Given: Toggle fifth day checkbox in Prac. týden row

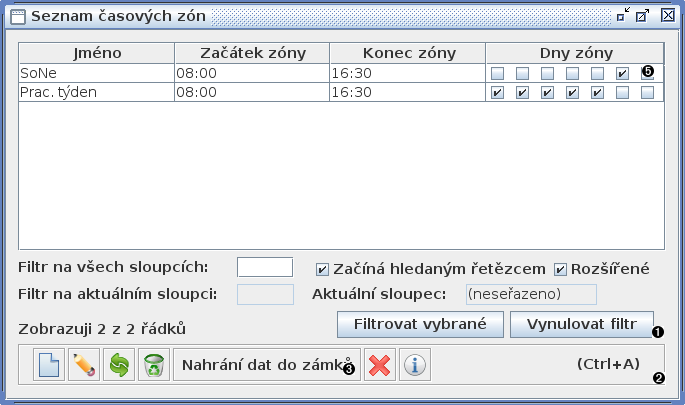Looking at the screenshot, I should pyautogui.click(x=597, y=93).
